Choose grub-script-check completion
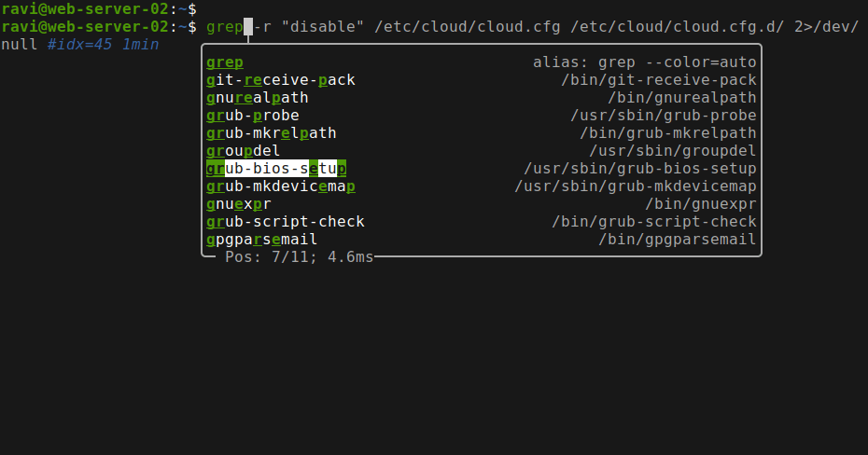 [x=481, y=222]
